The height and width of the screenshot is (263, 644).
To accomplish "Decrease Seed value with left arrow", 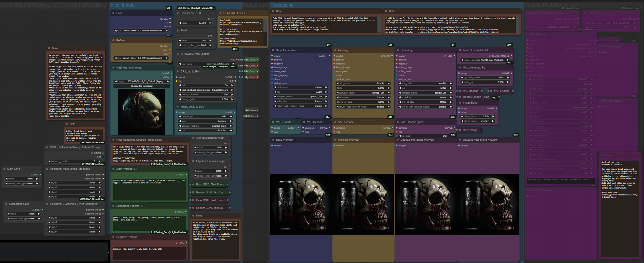I will point(180,41).
